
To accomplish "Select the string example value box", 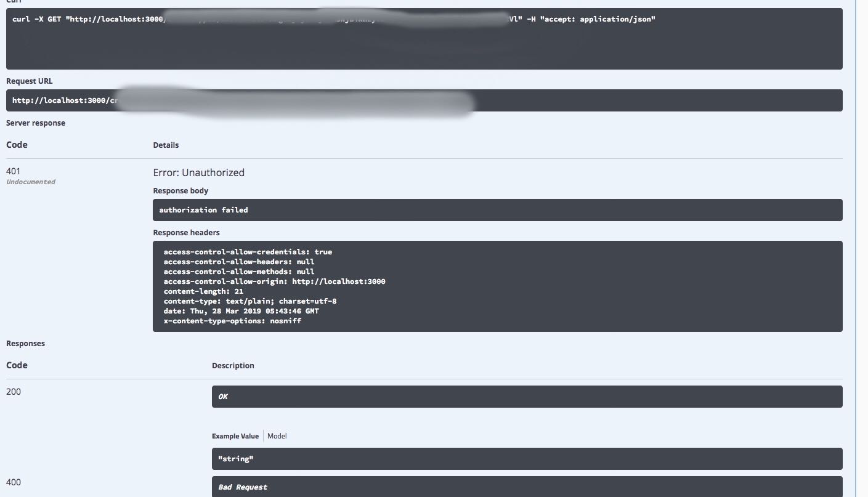I will tap(527, 458).
